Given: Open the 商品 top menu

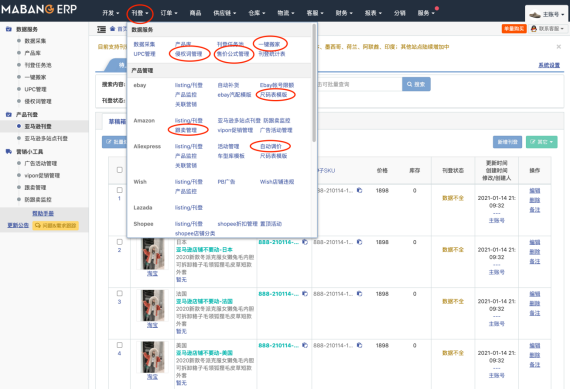Looking at the screenshot, I should [195, 13].
